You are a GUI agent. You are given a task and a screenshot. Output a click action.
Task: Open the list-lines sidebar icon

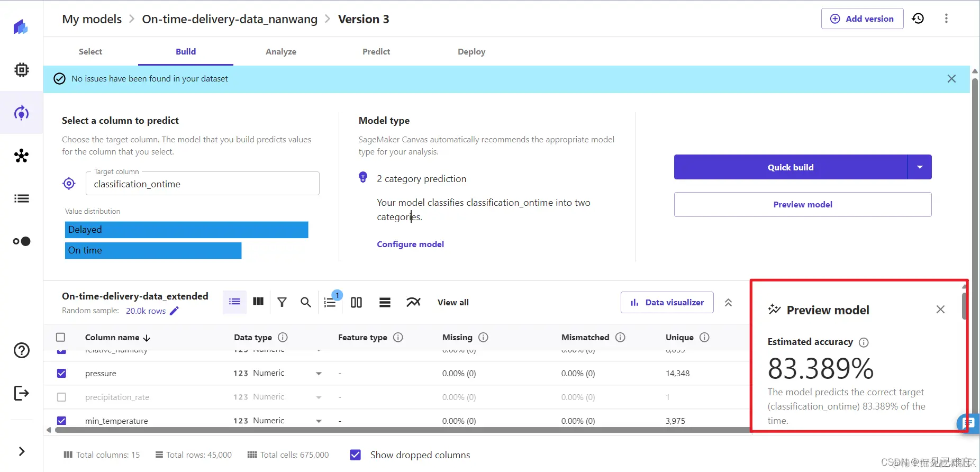coord(21,198)
